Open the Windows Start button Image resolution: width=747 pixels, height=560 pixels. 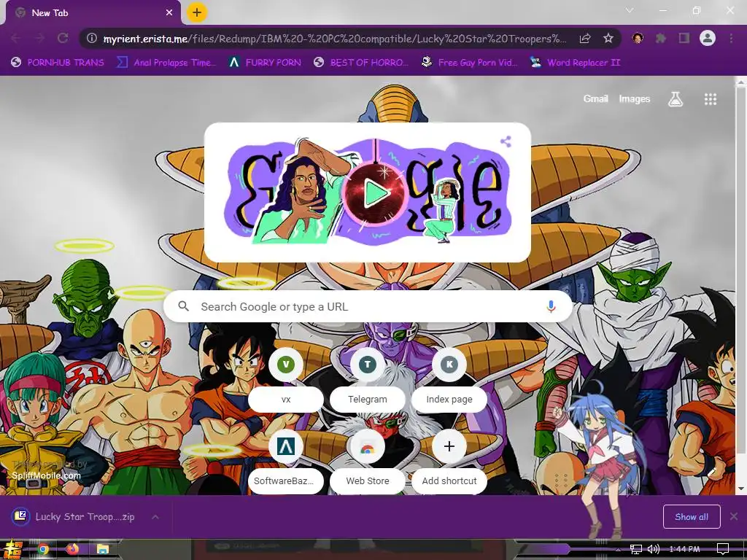(x=12, y=550)
